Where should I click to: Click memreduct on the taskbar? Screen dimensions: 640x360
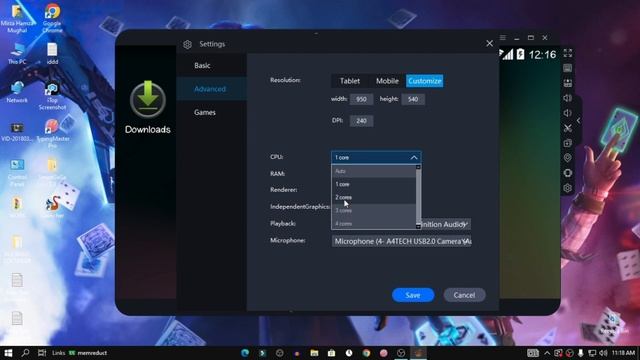click(88, 353)
